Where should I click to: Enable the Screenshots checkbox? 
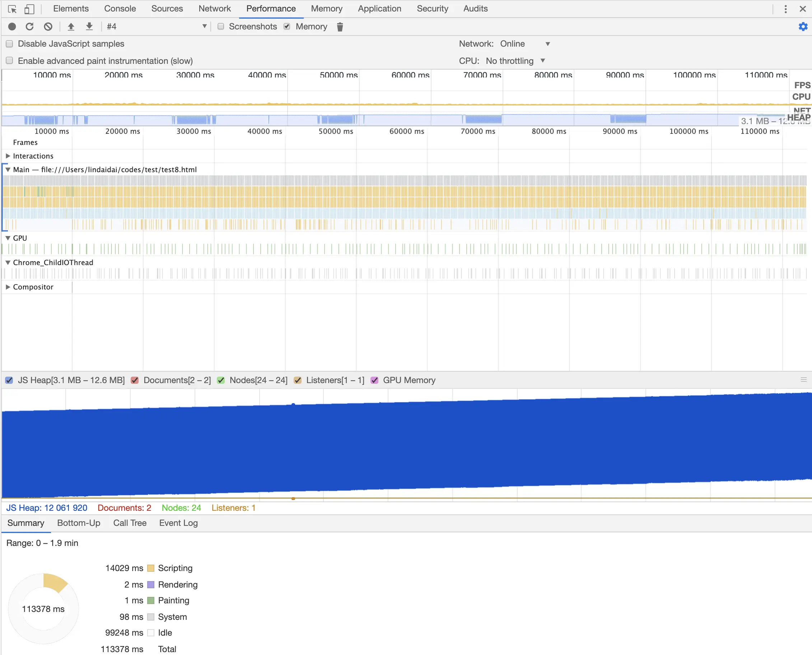(x=221, y=27)
